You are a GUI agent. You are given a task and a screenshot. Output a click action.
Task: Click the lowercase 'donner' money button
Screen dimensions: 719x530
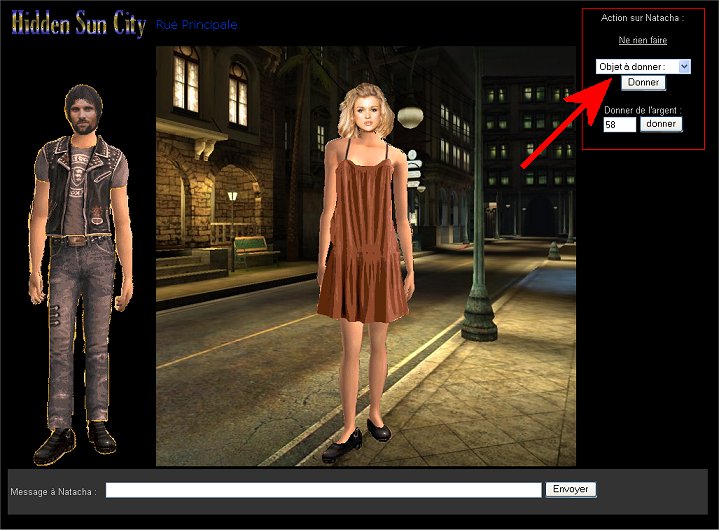coord(661,124)
